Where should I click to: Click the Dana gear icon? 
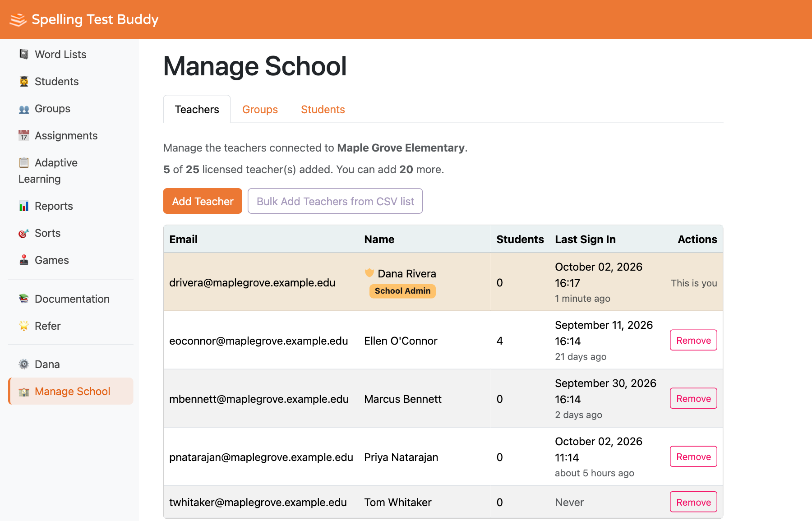click(24, 364)
